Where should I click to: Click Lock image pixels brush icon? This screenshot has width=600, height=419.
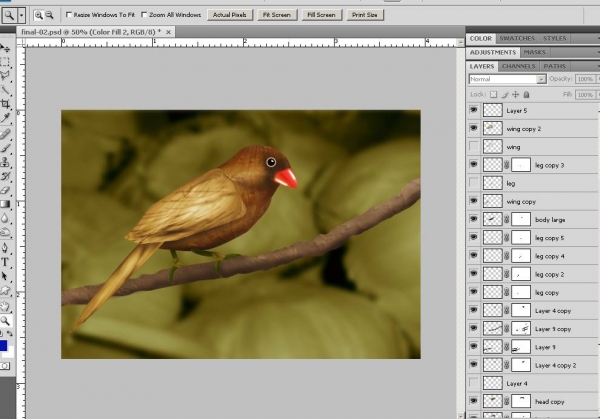click(x=505, y=95)
